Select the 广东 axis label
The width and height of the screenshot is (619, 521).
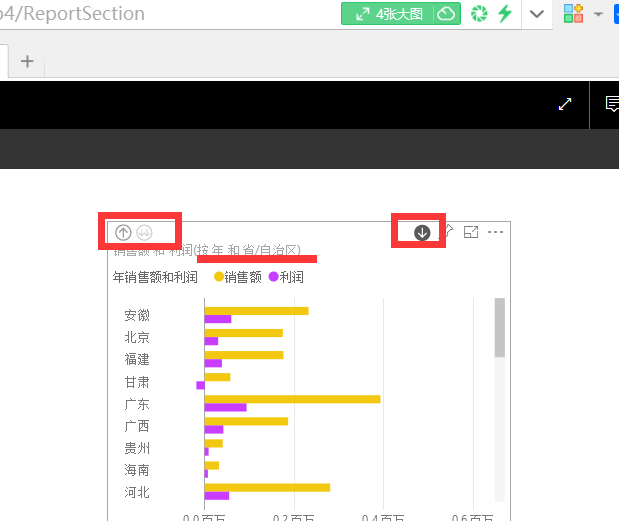pyautogui.click(x=137, y=404)
